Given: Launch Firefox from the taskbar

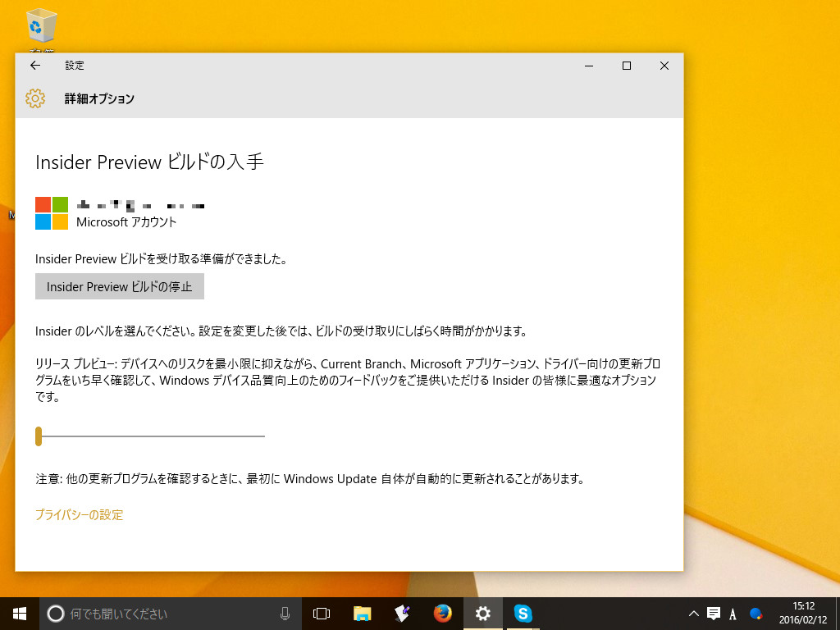Looking at the screenshot, I should [442, 613].
